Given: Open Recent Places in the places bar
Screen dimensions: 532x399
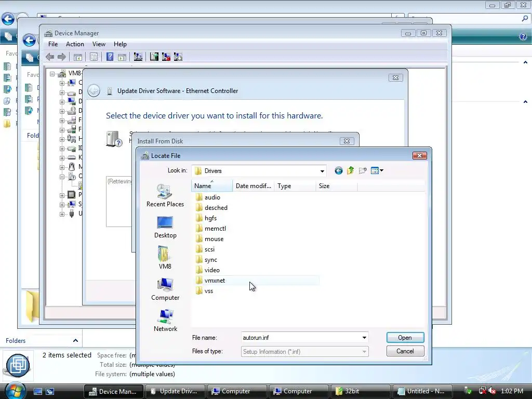Looking at the screenshot, I should click(165, 195).
